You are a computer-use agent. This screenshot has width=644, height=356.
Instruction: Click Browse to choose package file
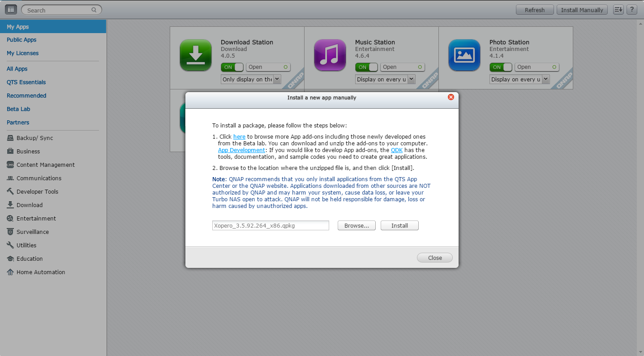pos(356,225)
